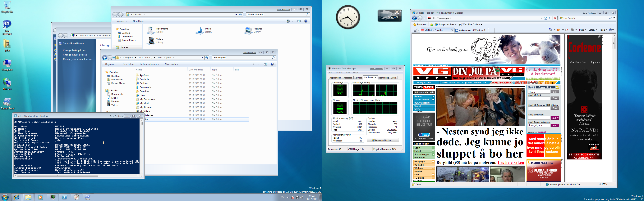This screenshot has height=201, width=644.
Task: Open the IE Tools menu dropdown
Action: pos(604,30)
